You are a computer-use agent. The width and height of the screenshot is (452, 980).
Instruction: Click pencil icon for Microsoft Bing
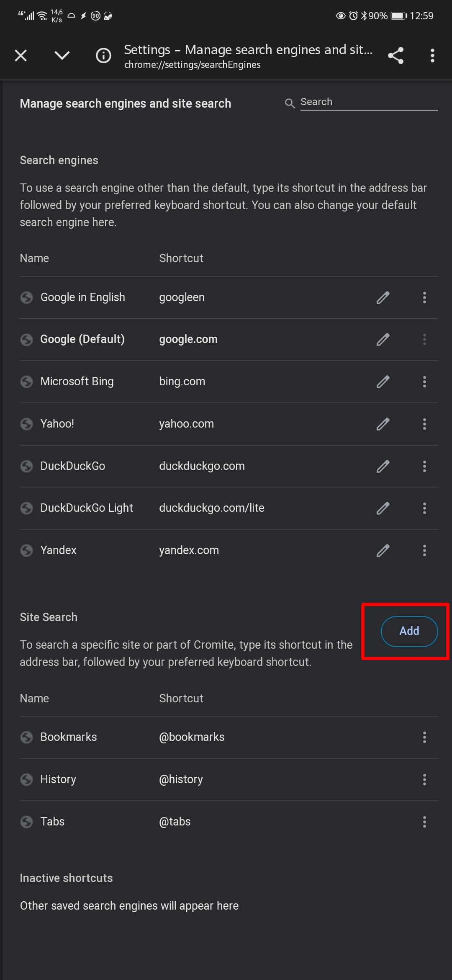[383, 382]
